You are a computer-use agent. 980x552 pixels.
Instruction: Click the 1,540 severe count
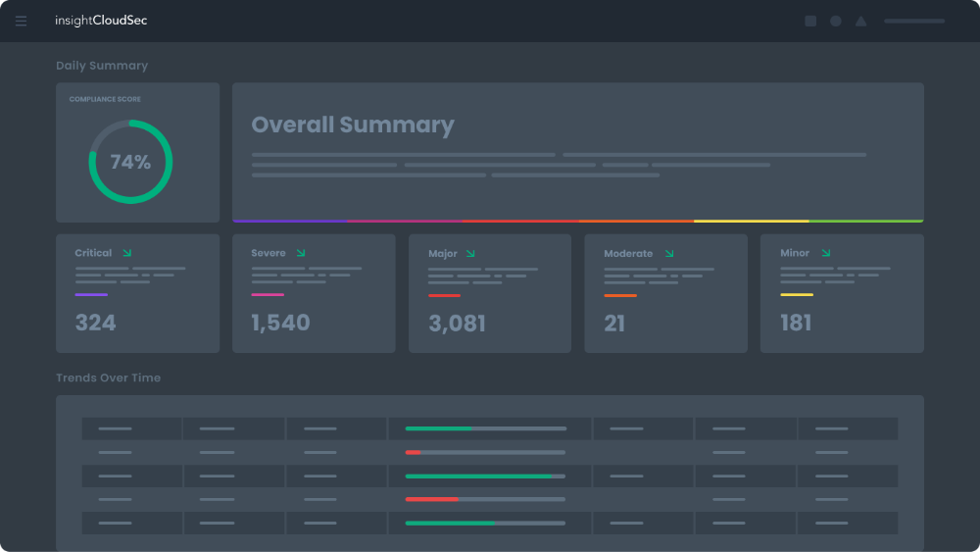pos(280,323)
